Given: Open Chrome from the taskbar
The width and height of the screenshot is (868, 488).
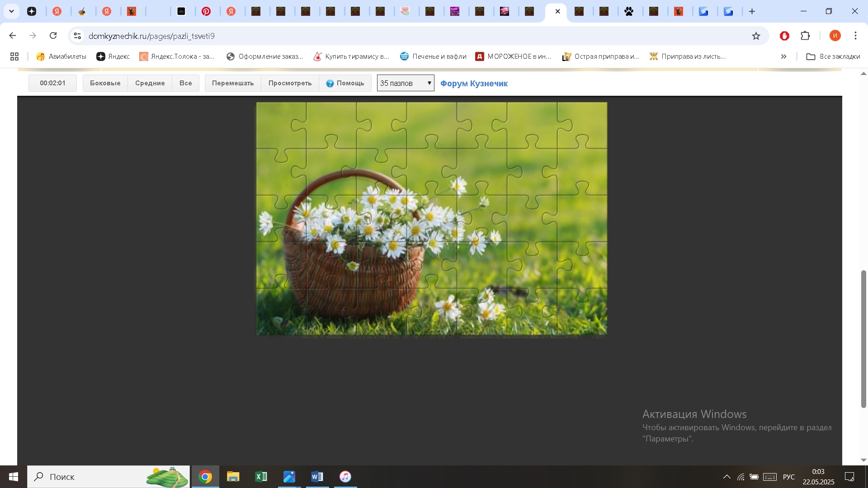Looking at the screenshot, I should (x=205, y=477).
